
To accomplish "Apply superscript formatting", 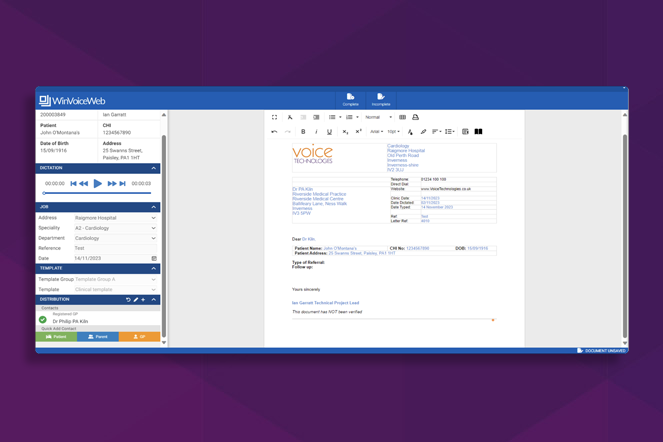I will [359, 131].
